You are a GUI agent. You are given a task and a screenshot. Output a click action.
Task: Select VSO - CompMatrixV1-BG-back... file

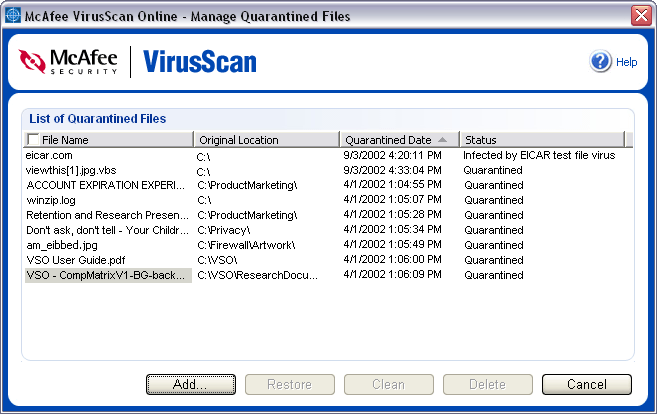tap(108, 275)
